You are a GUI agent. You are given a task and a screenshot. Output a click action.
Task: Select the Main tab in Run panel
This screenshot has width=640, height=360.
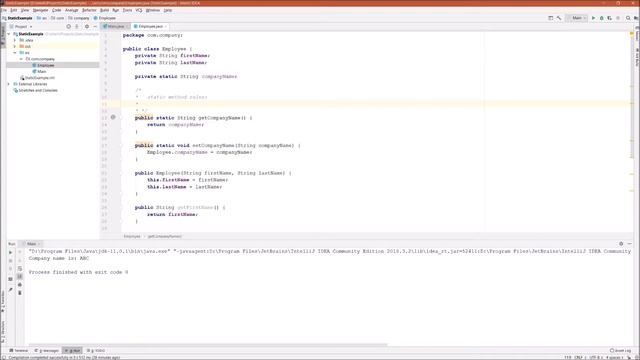tap(32, 244)
